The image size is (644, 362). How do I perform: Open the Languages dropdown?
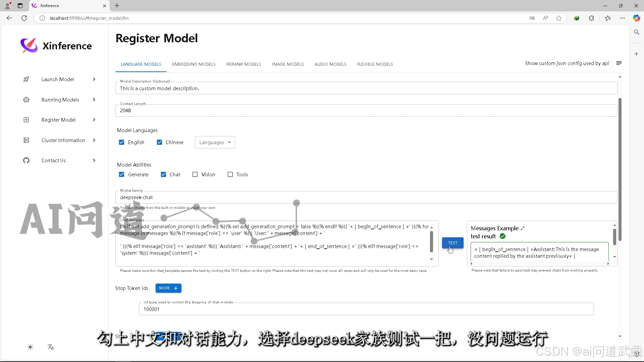click(215, 142)
